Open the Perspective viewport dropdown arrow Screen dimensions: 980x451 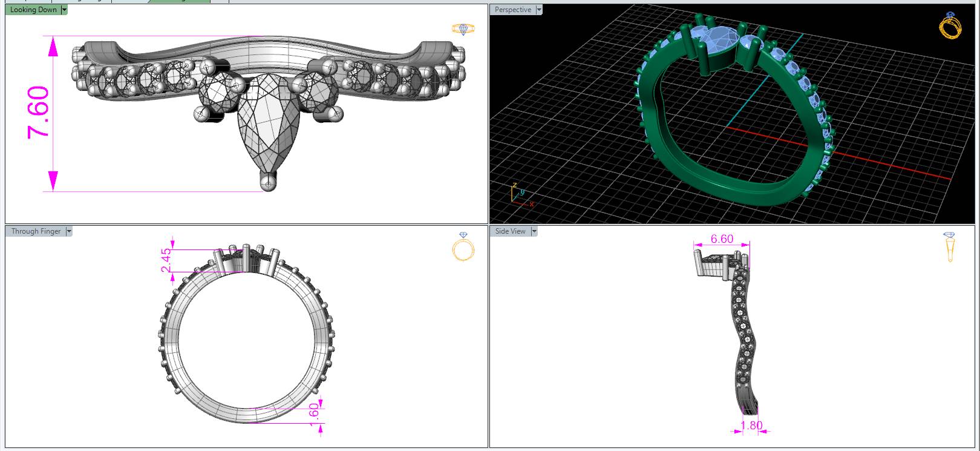point(539,10)
